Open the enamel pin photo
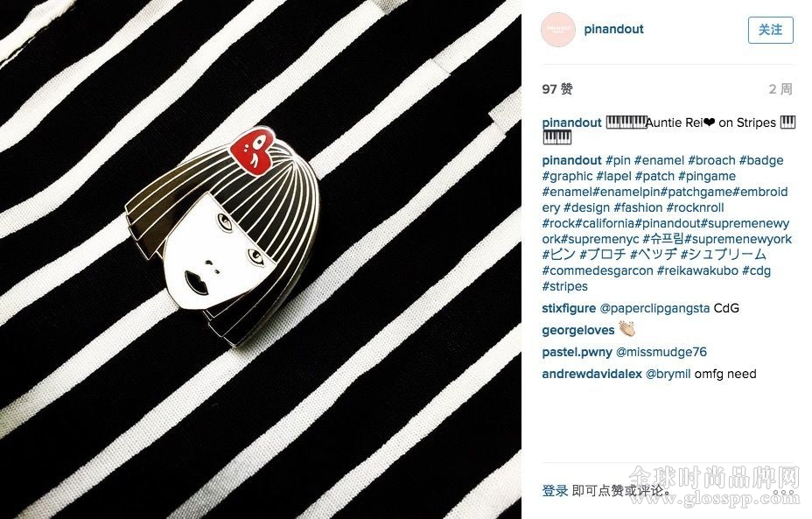Screen dimensions: 812x519 point(261,259)
